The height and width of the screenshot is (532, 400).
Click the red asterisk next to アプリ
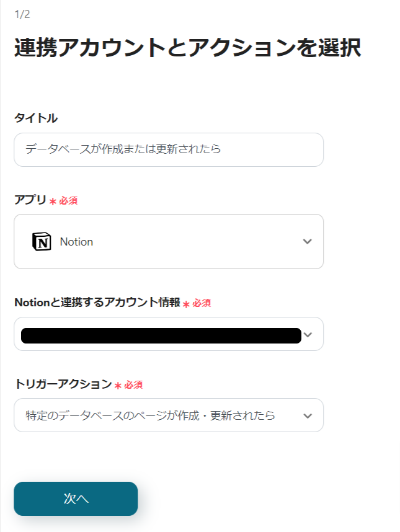tap(53, 202)
